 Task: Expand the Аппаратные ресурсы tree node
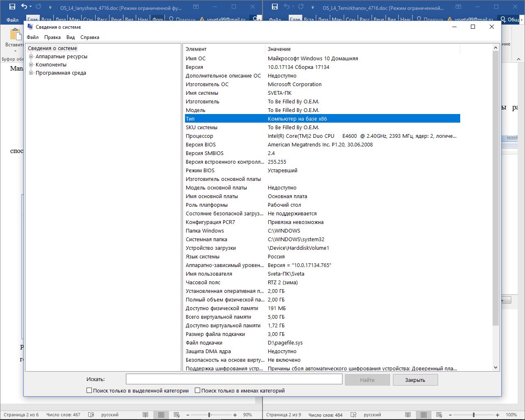pyautogui.click(x=31, y=57)
